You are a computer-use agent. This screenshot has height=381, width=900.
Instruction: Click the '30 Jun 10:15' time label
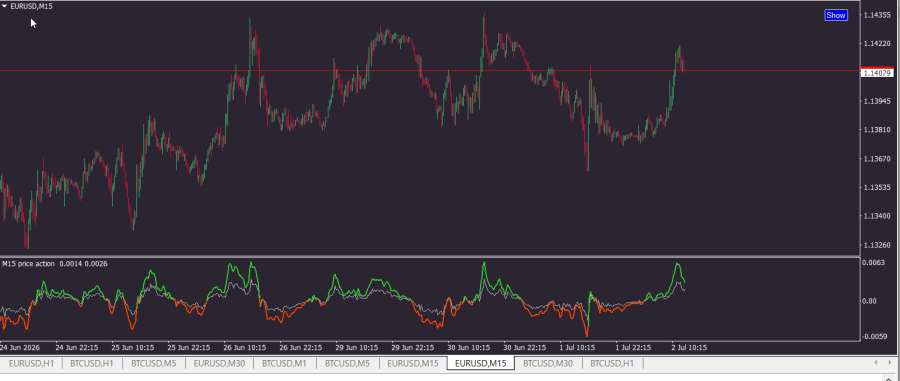tap(469, 348)
